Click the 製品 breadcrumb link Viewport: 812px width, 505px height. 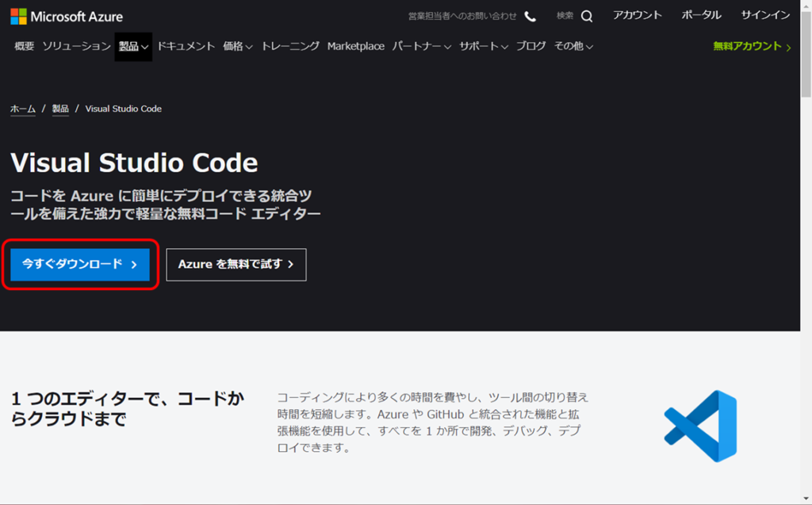60,109
